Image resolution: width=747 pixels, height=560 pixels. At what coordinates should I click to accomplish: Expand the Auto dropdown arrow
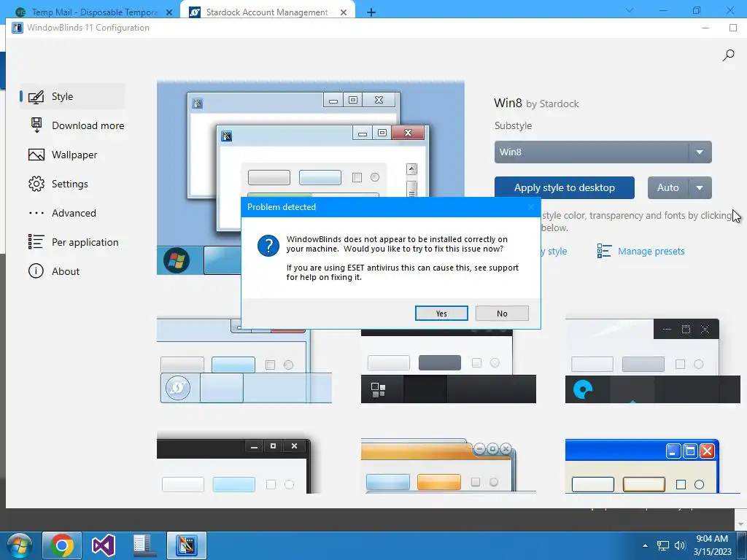(x=700, y=187)
